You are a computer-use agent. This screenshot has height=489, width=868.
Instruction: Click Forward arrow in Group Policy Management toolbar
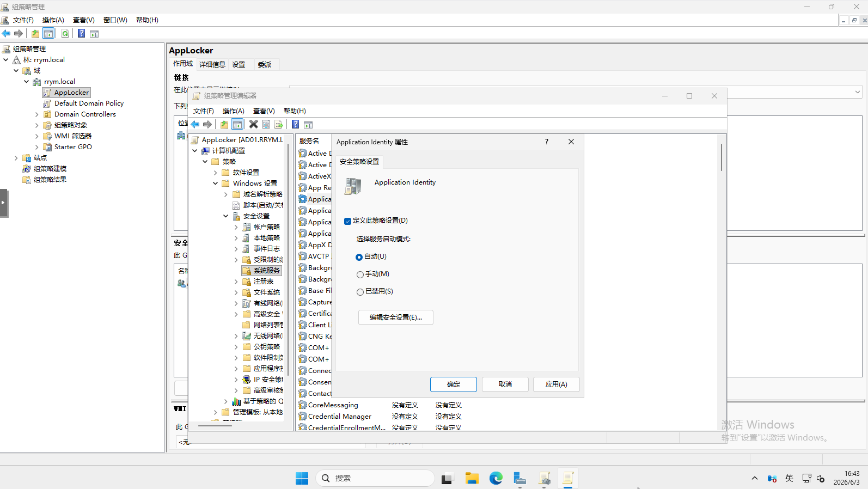tap(19, 34)
